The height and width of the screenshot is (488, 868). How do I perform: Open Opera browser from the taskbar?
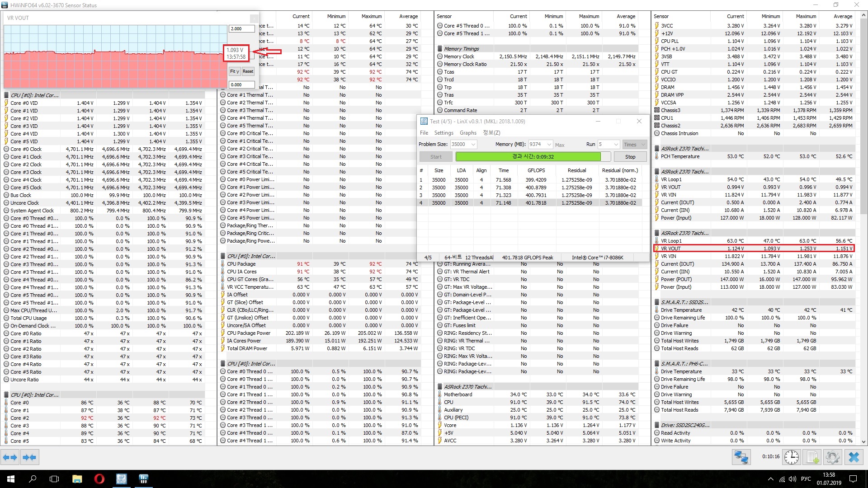coord(99,479)
